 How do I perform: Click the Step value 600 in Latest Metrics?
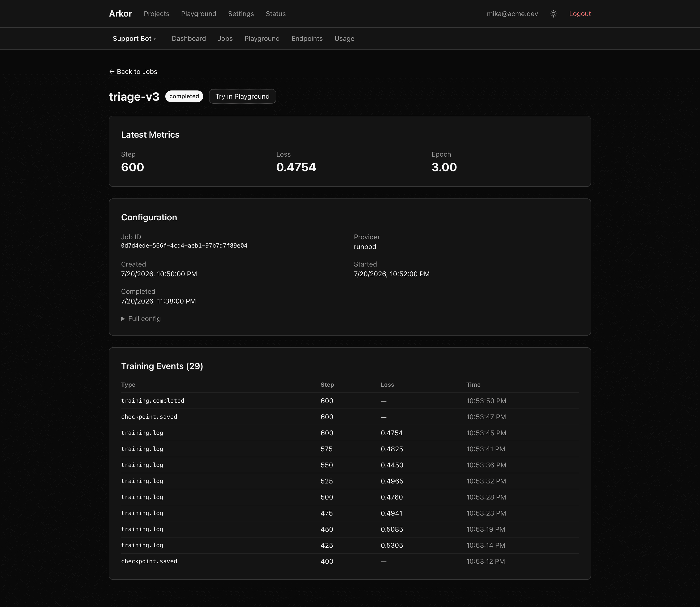[x=132, y=167]
